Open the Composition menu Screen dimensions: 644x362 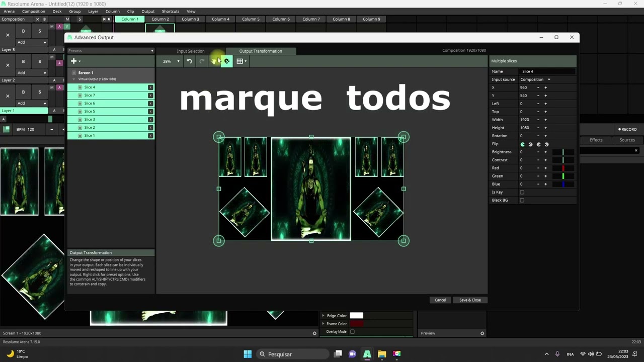tap(34, 11)
